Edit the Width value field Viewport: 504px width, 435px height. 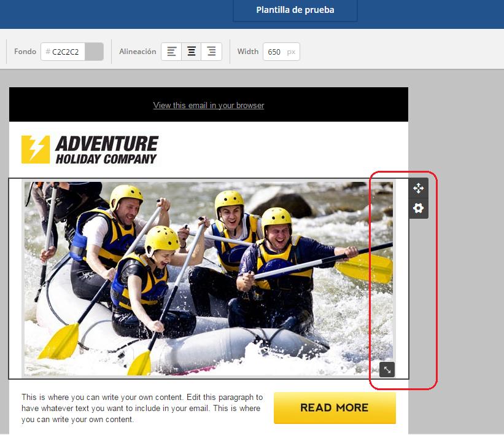coord(281,52)
